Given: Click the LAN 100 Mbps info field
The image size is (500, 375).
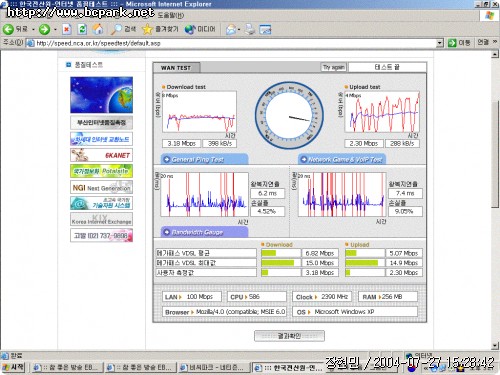Looking at the screenshot, I should 192,297.
